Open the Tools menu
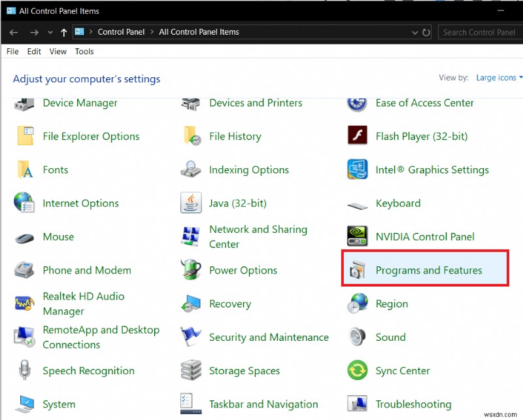The height and width of the screenshot is (420, 523). 84,51
